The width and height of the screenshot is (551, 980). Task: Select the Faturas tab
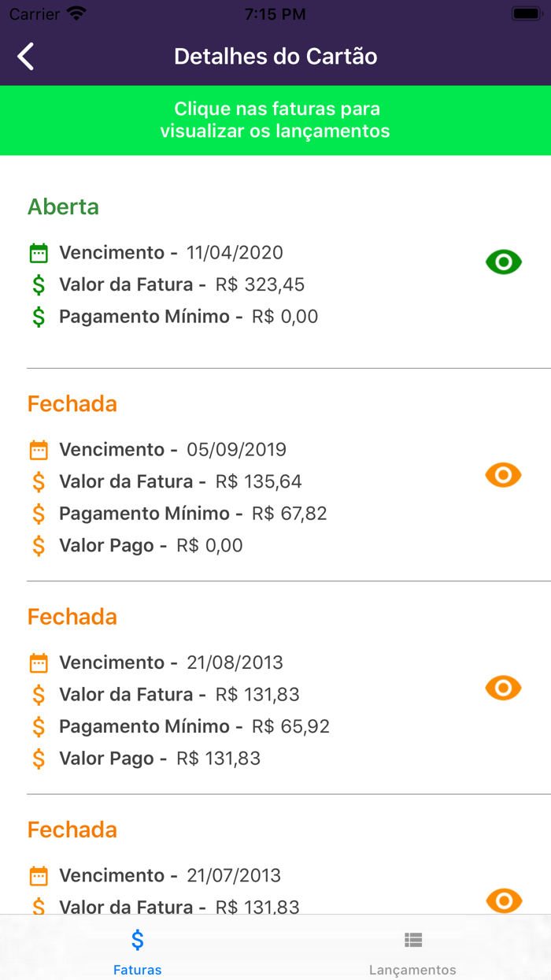click(x=137, y=950)
